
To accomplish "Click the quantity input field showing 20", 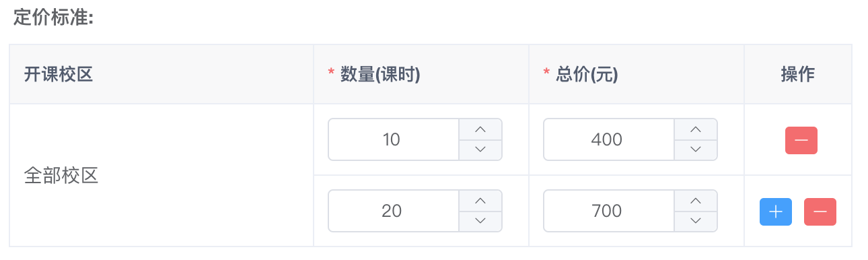I will coord(393,211).
